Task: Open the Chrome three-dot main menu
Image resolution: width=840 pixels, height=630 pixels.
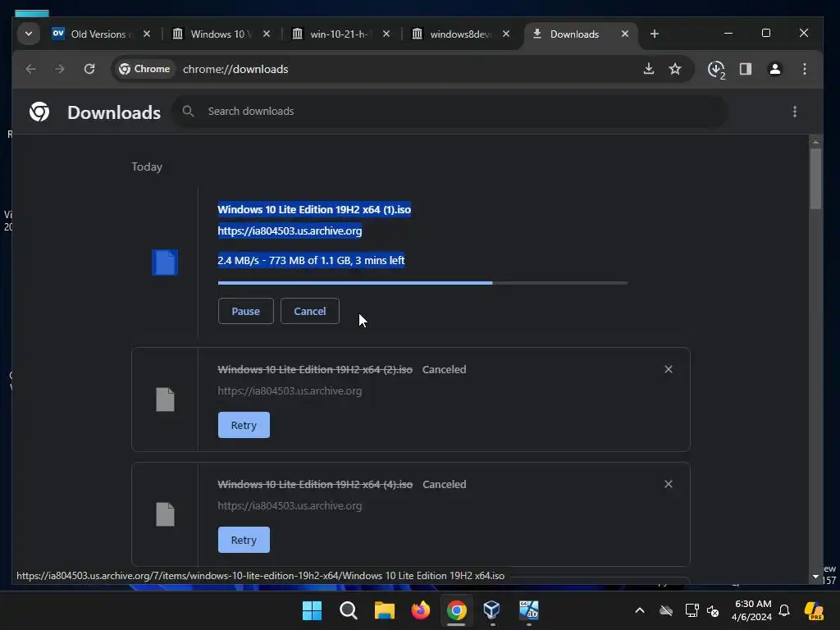Action: 805,69
